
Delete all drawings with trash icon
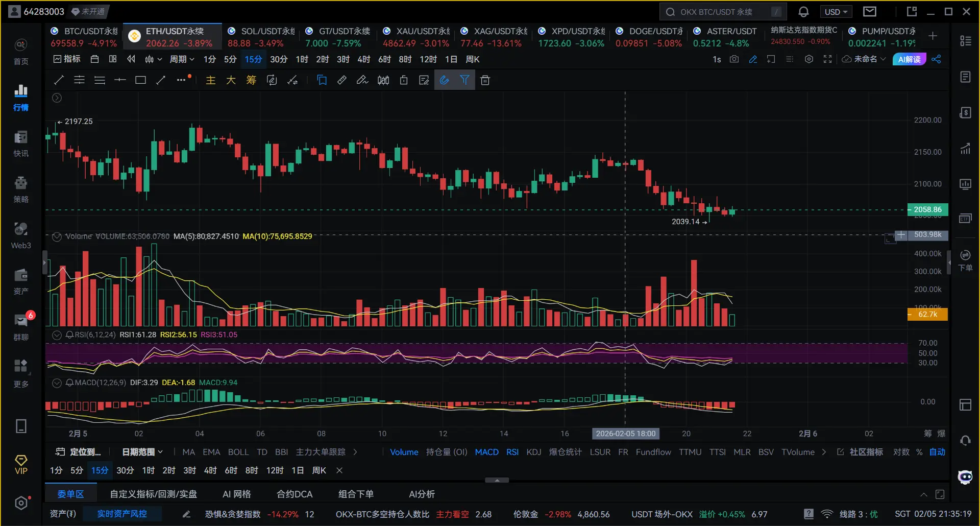pyautogui.click(x=485, y=80)
